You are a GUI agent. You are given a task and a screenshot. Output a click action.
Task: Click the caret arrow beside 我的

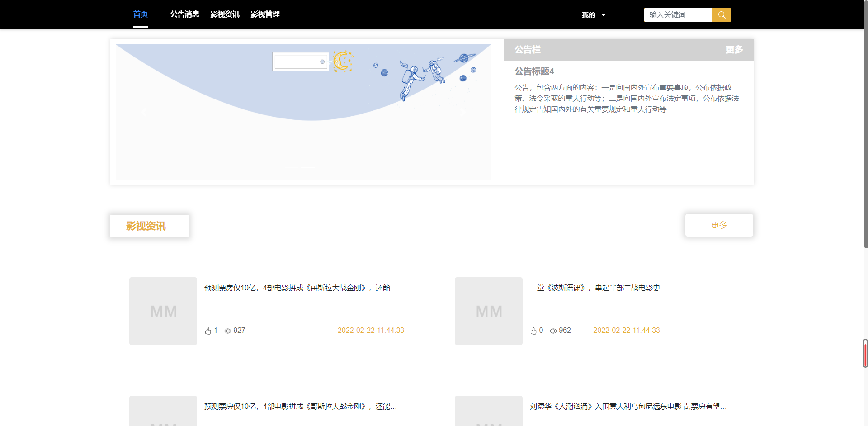click(604, 15)
